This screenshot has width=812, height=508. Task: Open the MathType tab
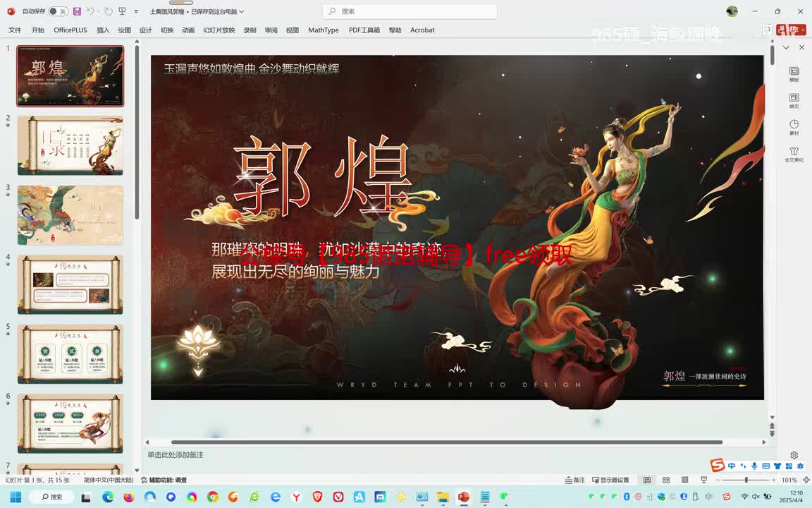323,30
